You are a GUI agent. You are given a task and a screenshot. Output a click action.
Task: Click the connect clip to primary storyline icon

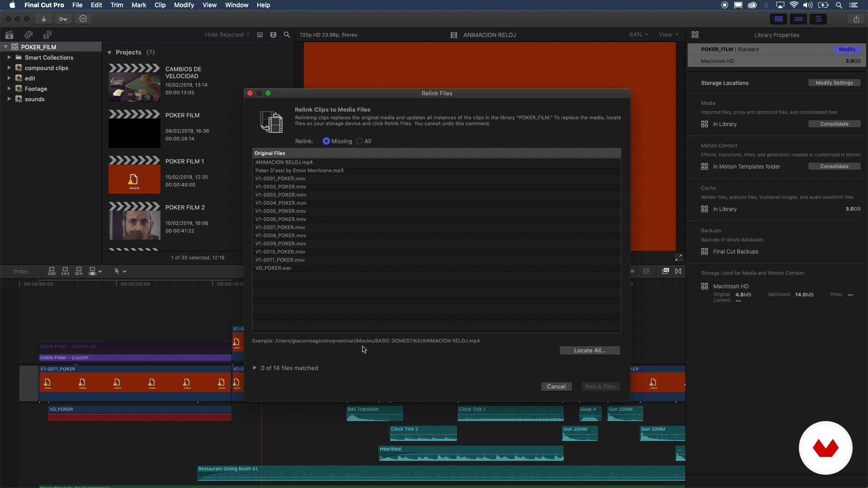pyautogui.click(x=52, y=271)
